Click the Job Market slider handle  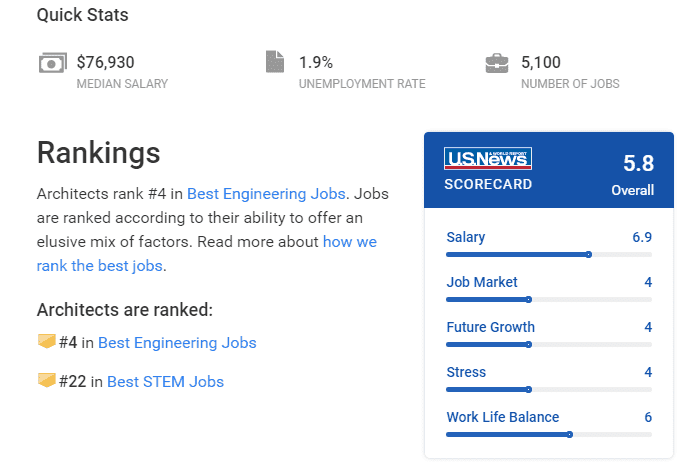pos(529,299)
